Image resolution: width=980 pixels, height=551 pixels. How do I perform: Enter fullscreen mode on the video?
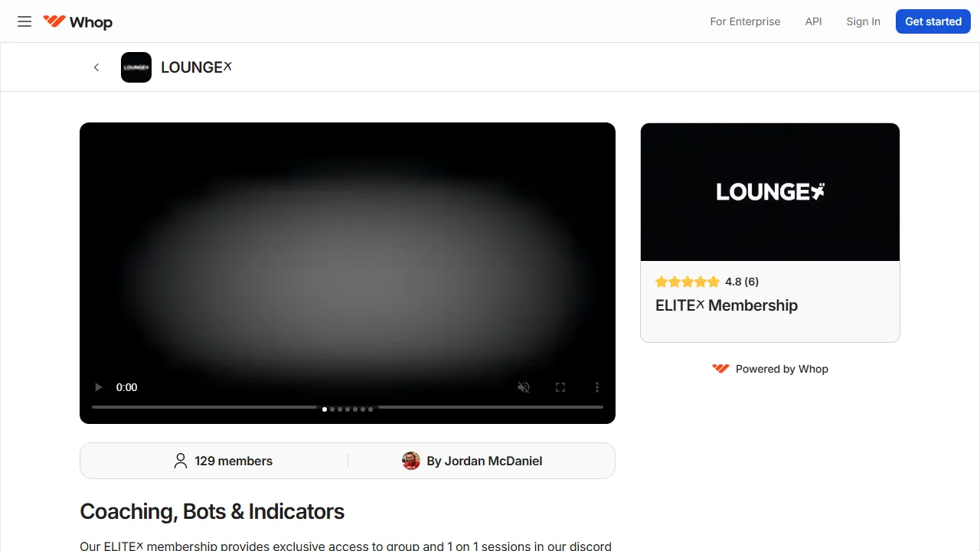tap(560, 387)
